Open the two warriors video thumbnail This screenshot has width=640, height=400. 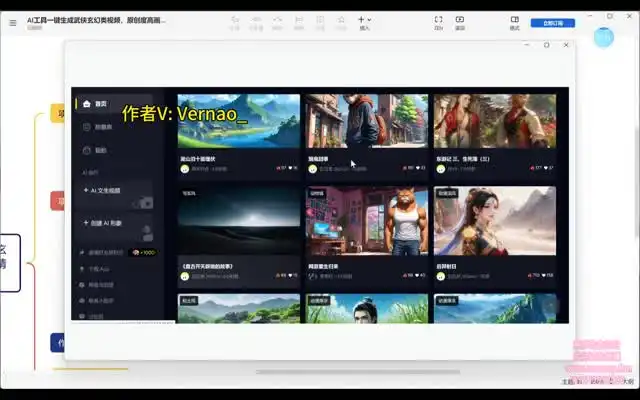495,121
